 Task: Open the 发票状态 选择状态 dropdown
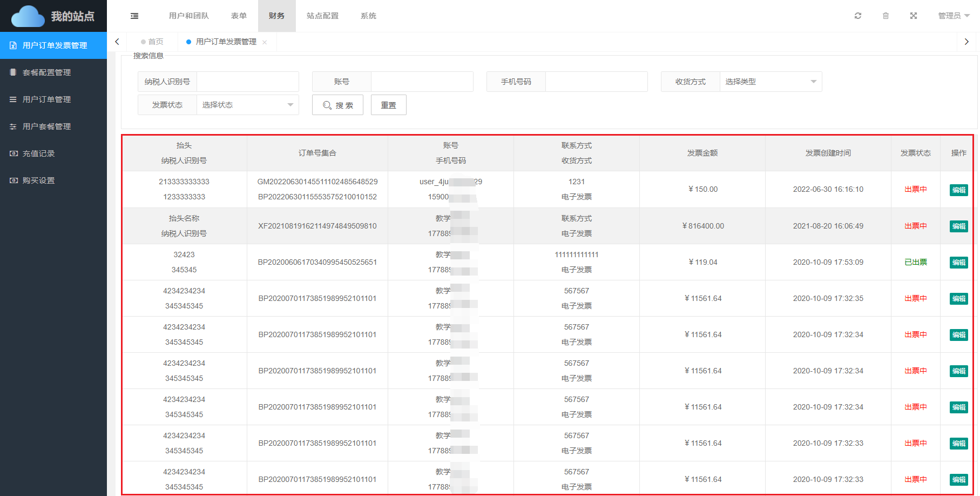(247, 105)
